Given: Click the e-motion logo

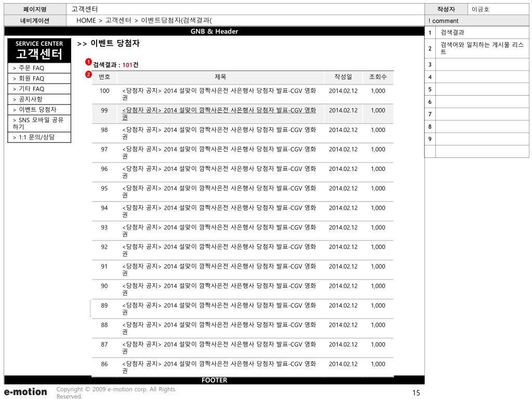Looking at the screenshot, I should 25,392.
